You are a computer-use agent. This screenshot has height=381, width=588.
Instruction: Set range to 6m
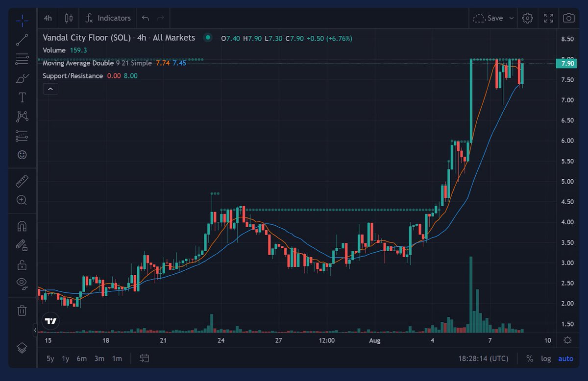(x=81, y=358)
